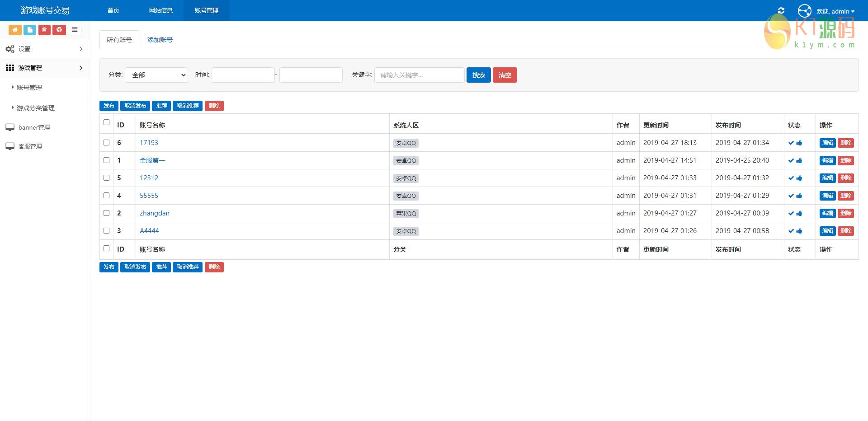Click the 关键字 keyword input field
868x421 pixels.
419,75
